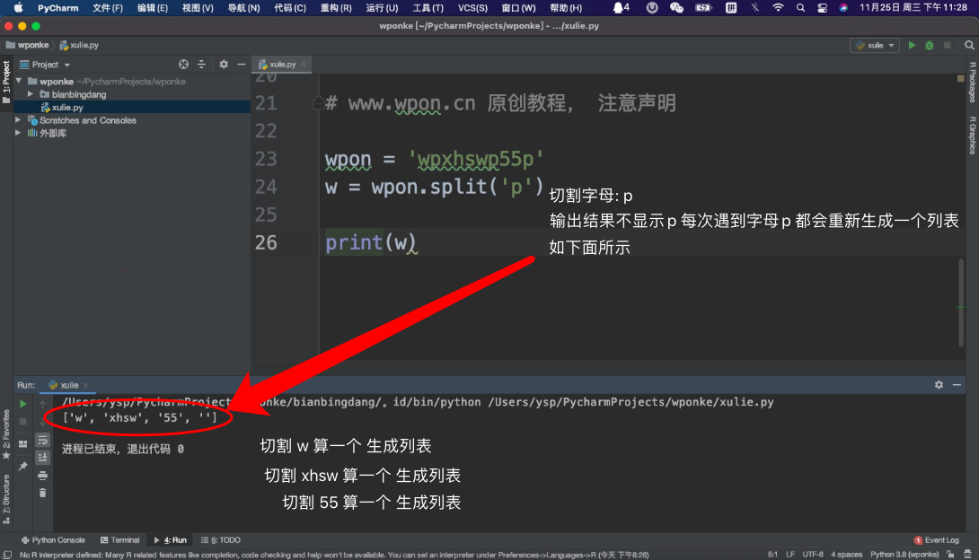The width and height of the screenshot is (979, 560).
Task: Toggle scroll-to-end in the Run console
Action: pos(42,457)
